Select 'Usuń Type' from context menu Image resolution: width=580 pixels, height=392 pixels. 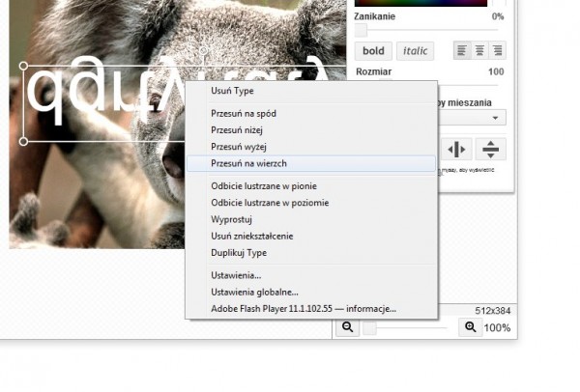232,91
